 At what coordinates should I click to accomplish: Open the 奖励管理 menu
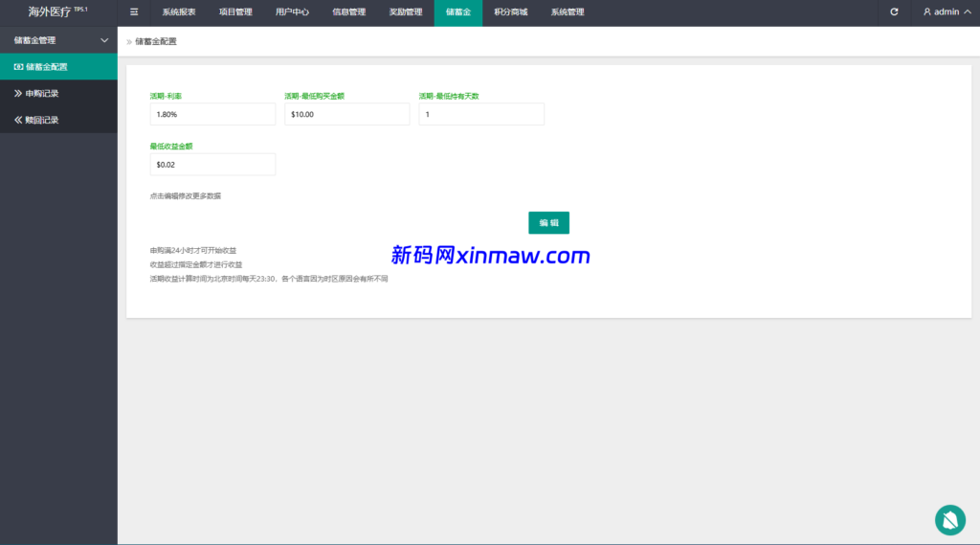406,11
